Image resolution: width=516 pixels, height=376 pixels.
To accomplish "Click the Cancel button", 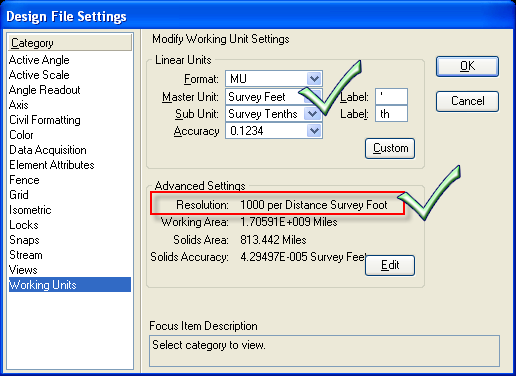I will click(467, 101).
